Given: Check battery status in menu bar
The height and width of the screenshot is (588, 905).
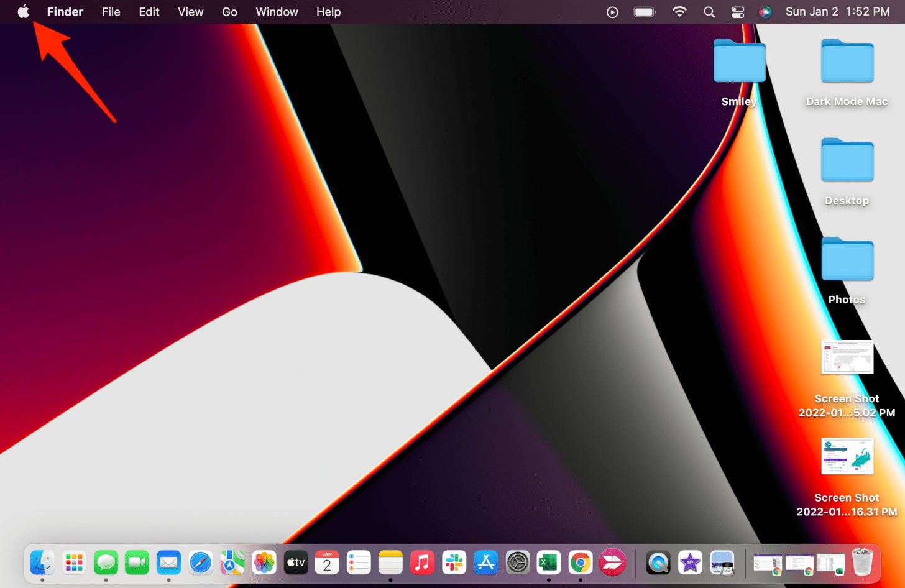Looking at the screenshot, I should click(x=645, y=12).
